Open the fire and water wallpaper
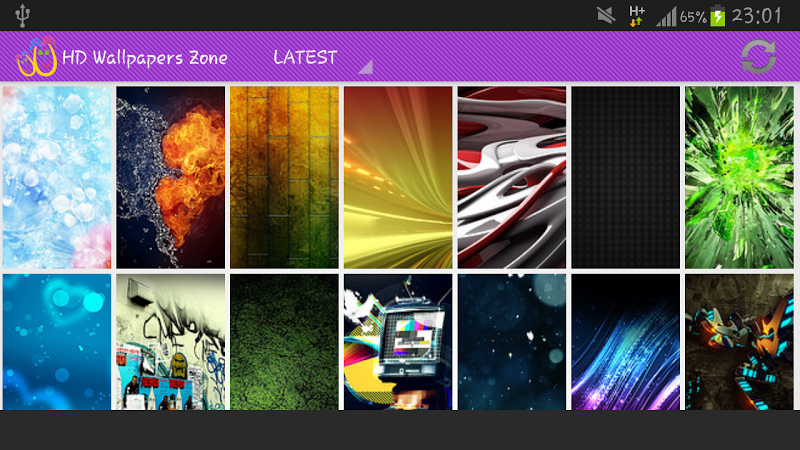The width and height of the screenshot is (800, 450). tap(170, 177)
